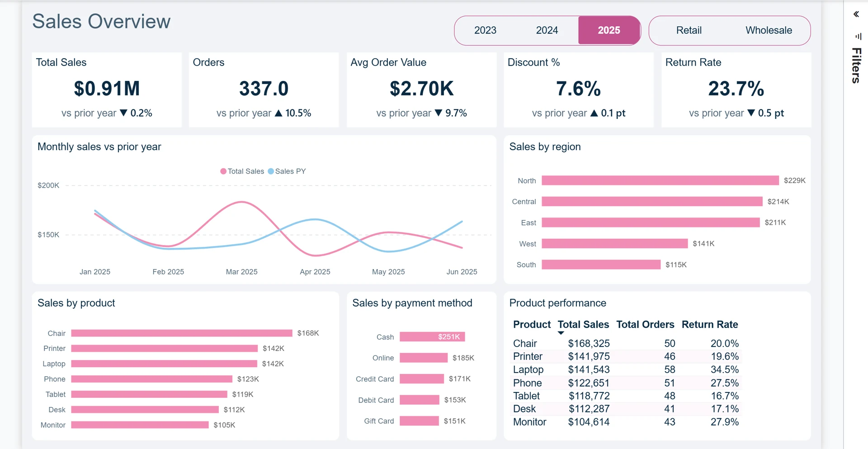Click the 7.6% Discount value
The height and width of the screenshot is (449, 868).
tap(578, 89)
